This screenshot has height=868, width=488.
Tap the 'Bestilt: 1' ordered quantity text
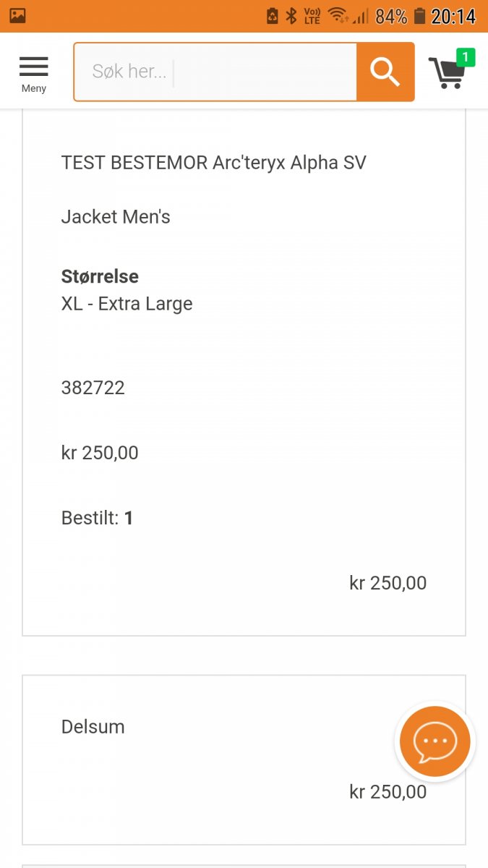tap(97, 518)
